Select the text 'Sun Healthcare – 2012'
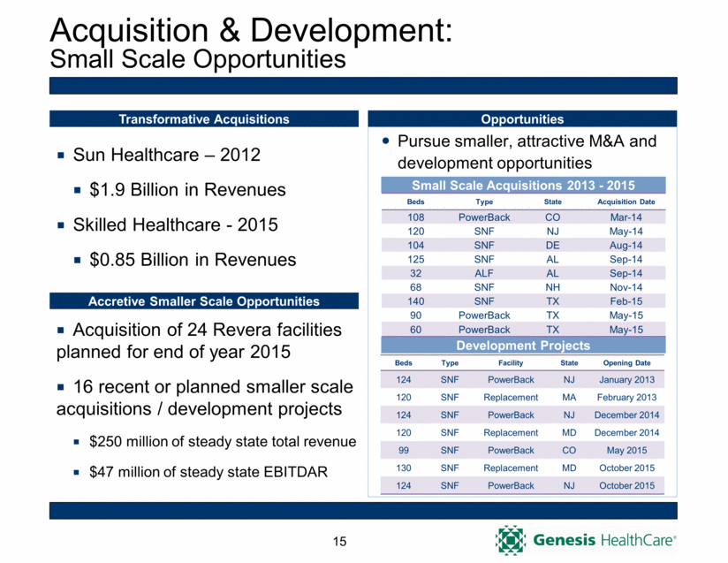This screenshot has width=728, height=563. pyautogui.click(x=167, y=155)
